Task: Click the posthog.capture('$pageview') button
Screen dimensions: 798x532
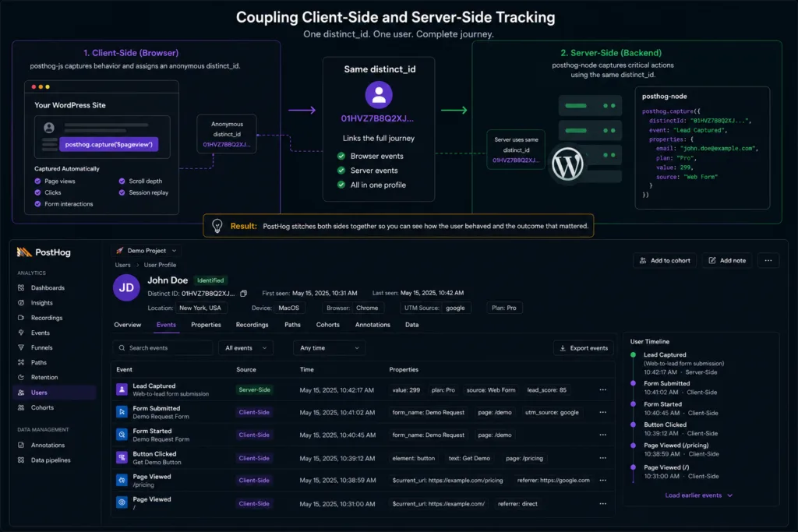Action: (x=109, y=144)
